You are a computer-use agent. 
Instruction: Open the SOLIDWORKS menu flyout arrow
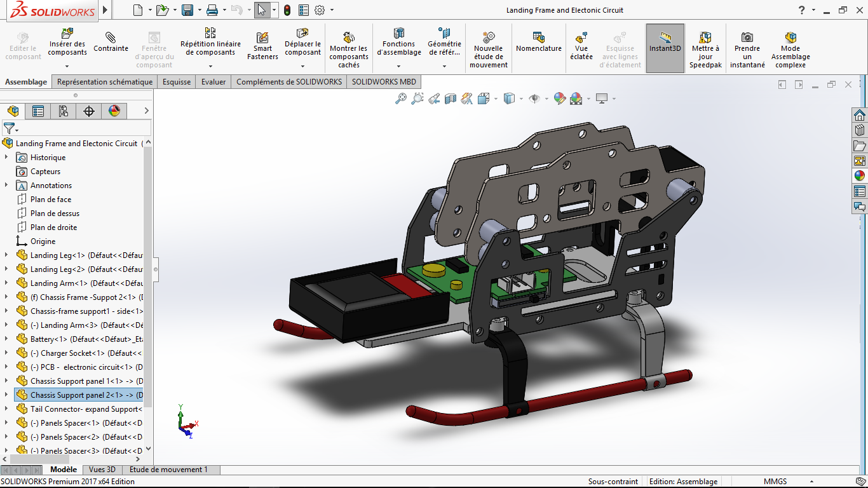click(105, 10)
